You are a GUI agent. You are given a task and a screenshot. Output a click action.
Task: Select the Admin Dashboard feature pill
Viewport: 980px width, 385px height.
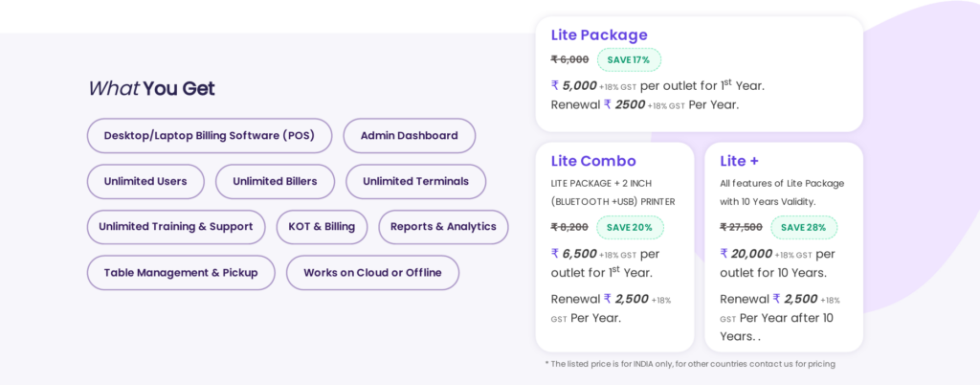[409, 136]
